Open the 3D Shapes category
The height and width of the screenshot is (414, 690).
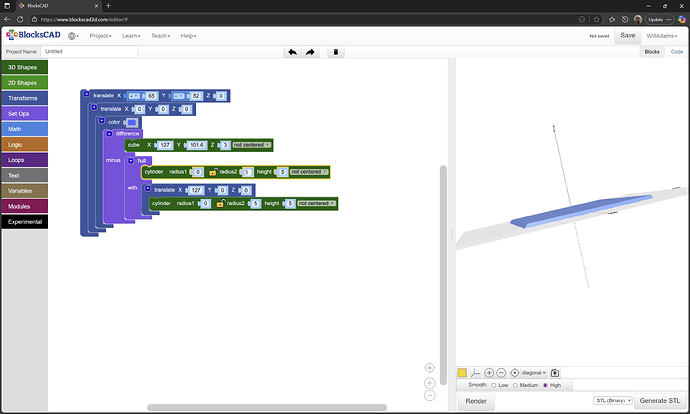pos(25,67)
